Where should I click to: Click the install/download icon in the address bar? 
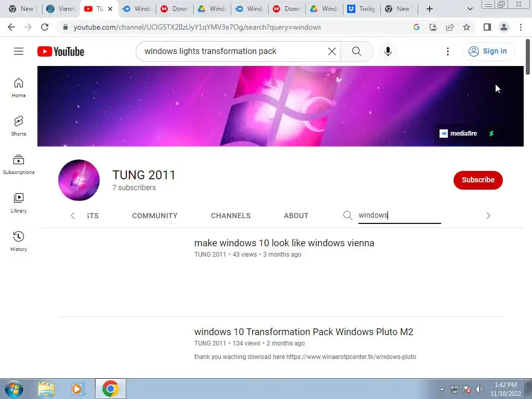point(433,27)
